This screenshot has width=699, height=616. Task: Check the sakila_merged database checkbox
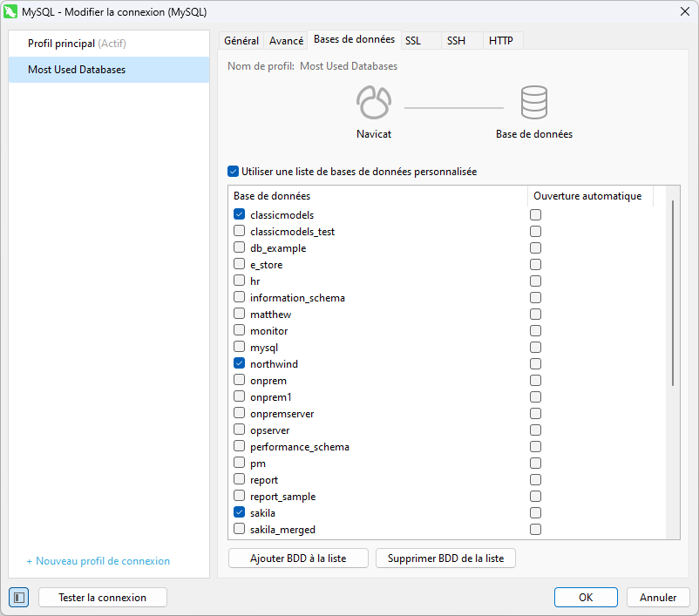point(240,529)
